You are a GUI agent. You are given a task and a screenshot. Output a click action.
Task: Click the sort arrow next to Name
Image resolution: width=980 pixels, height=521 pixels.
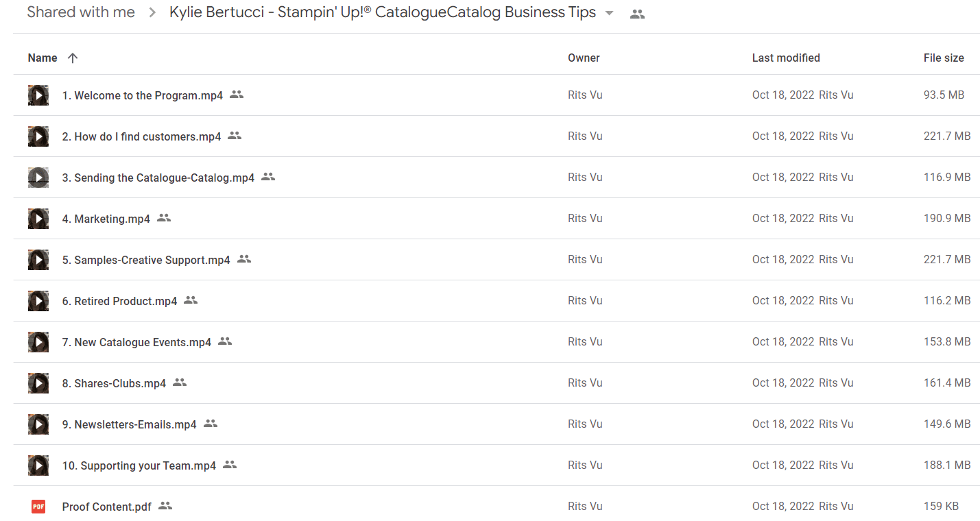[x=73, y=58]
